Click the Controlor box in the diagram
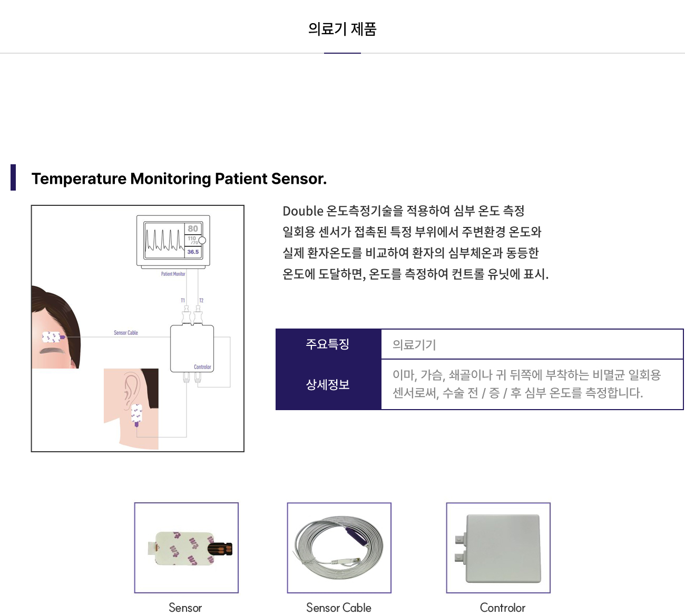Screen dimensions: 685x616 [192, 349]
